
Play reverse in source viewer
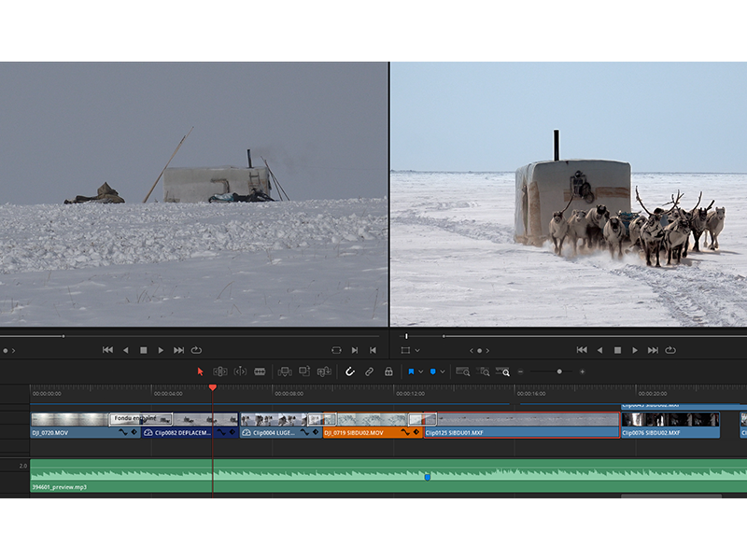click(126, 350)
